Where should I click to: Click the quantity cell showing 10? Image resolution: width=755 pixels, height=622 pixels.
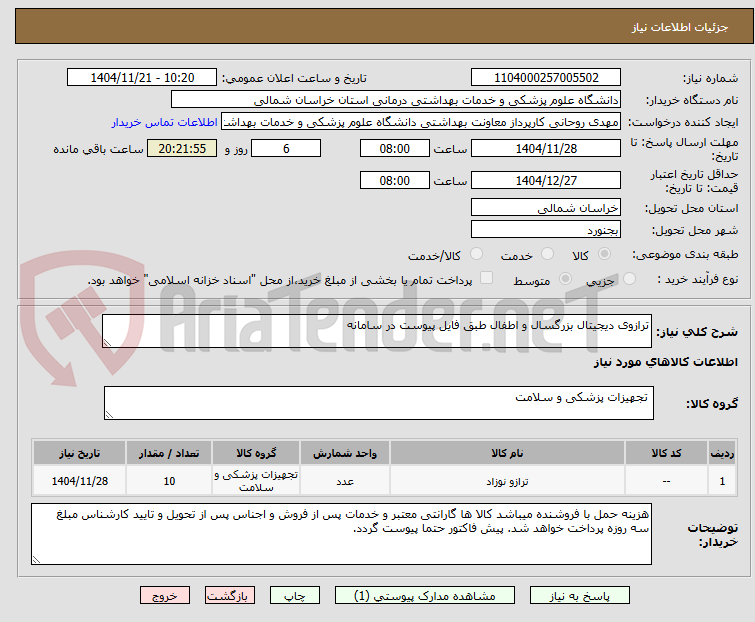[x=169, y=481]
